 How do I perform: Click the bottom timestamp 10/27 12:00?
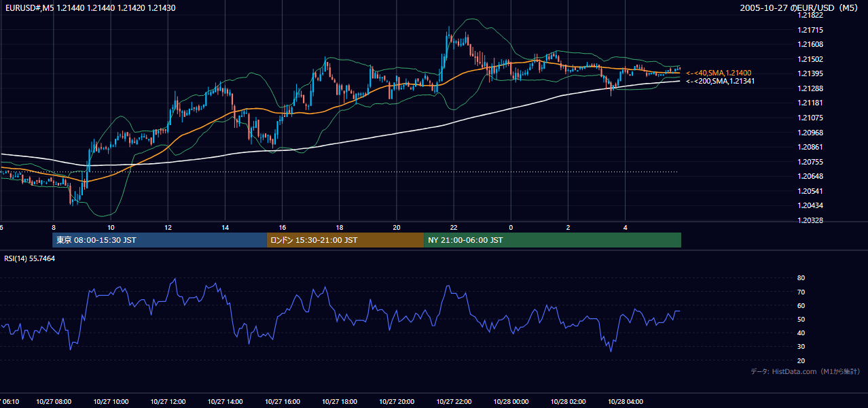(168, 402)
